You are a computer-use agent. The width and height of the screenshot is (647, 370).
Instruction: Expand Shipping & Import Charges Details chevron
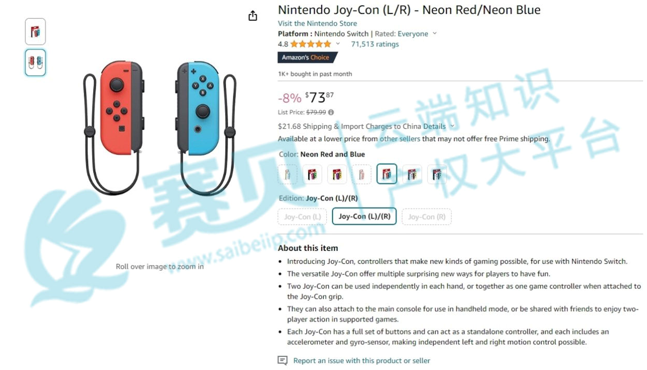452,126
